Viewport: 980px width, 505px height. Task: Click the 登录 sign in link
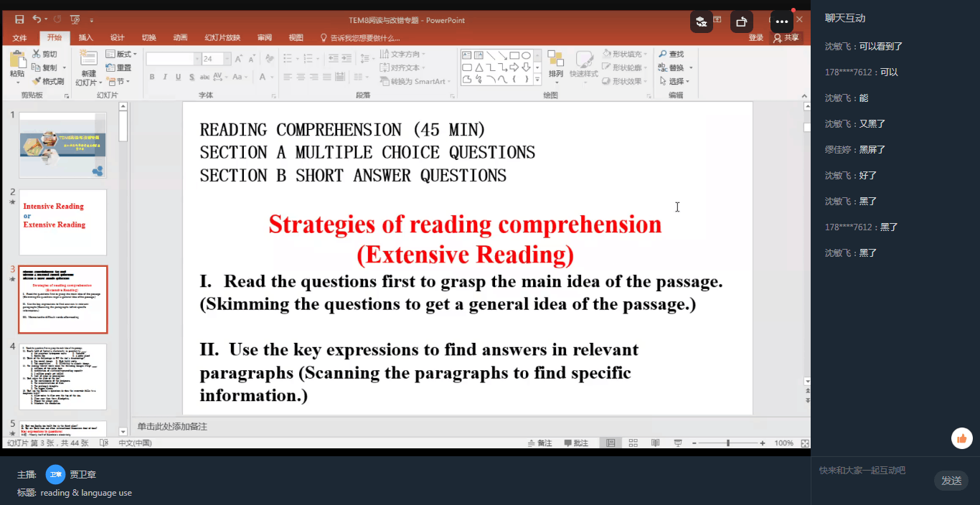756,38
